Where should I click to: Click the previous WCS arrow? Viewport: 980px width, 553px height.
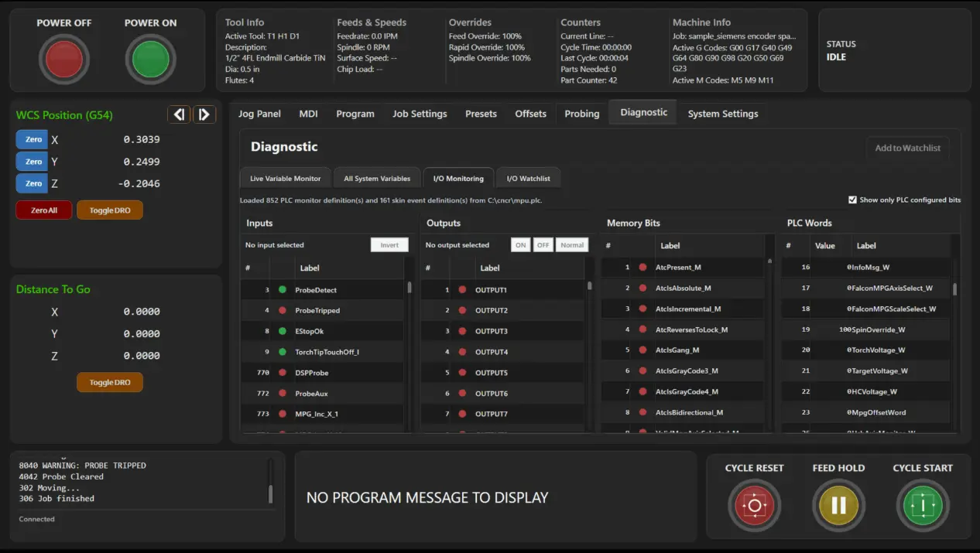[x=179, y=114]
